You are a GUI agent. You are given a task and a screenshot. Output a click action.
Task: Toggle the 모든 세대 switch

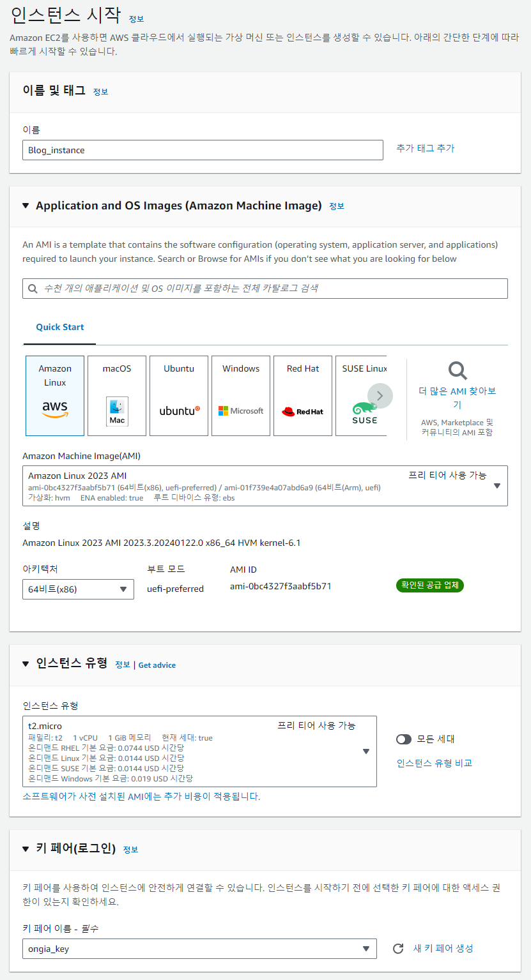[x=404, y=739]
